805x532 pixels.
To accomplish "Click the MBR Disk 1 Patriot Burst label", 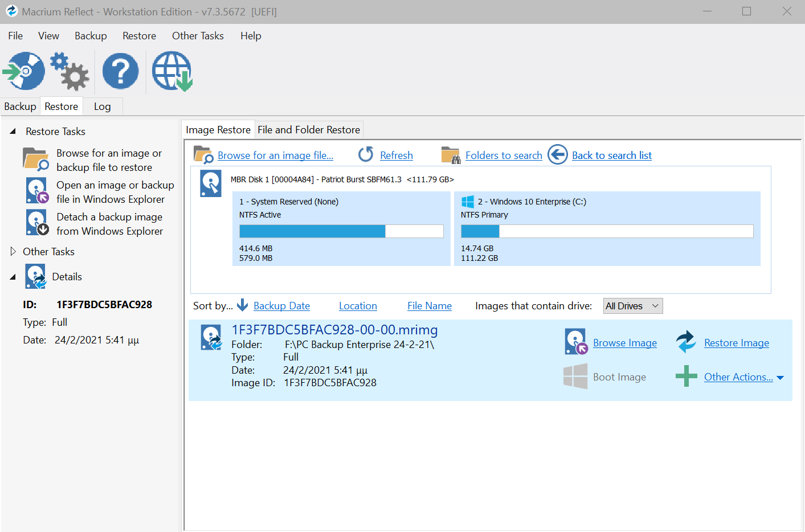I will 342,179.
